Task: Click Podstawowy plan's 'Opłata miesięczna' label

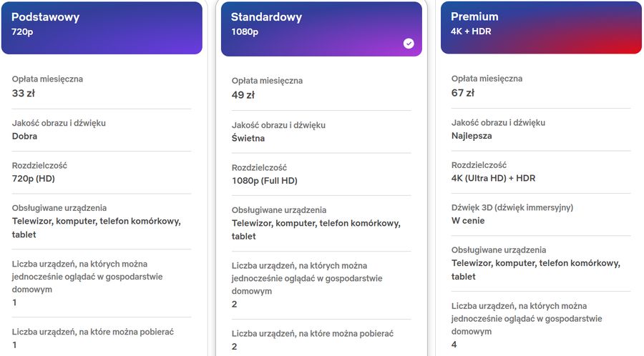Action: pyautogui.click(x=47, y=79)
